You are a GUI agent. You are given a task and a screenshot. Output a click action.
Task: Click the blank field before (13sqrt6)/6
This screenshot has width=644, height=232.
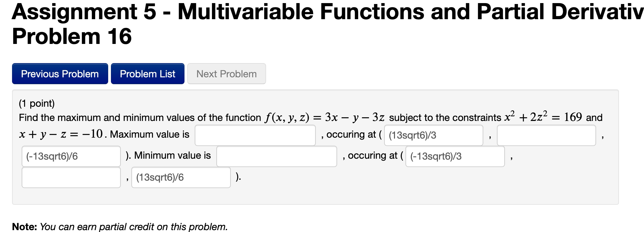pyautogui.click(x=70, y=177)
